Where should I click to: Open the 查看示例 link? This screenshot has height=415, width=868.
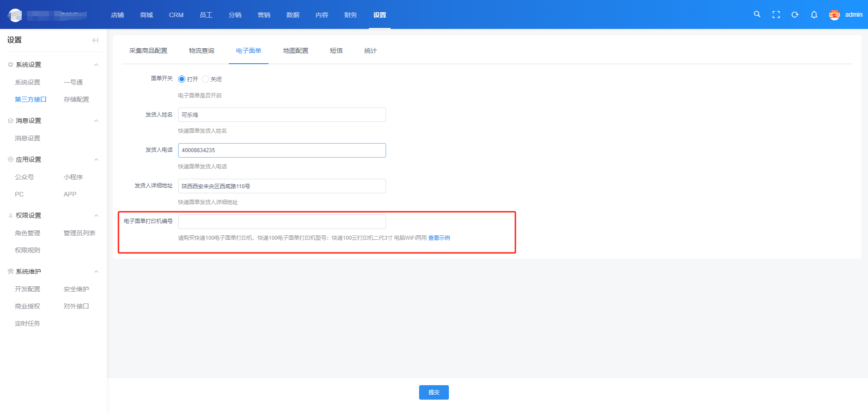click(x=439, y=238)
